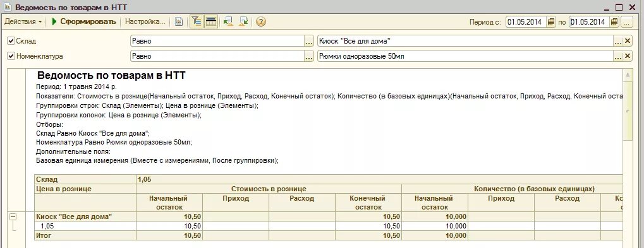Click the Цена в рознице header cell
The height and width of the screenshot is (248, 644).
point(85,189)
